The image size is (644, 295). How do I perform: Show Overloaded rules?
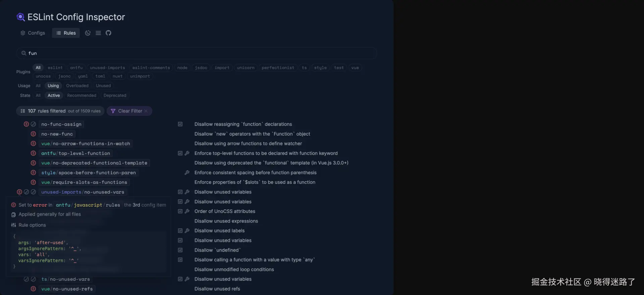coord(77,86)
